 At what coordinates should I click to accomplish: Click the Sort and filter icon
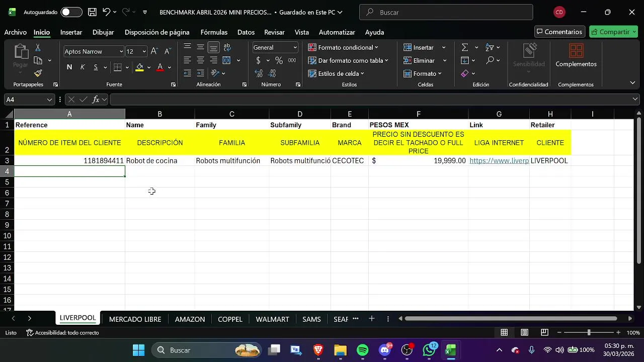click(490, 47)
